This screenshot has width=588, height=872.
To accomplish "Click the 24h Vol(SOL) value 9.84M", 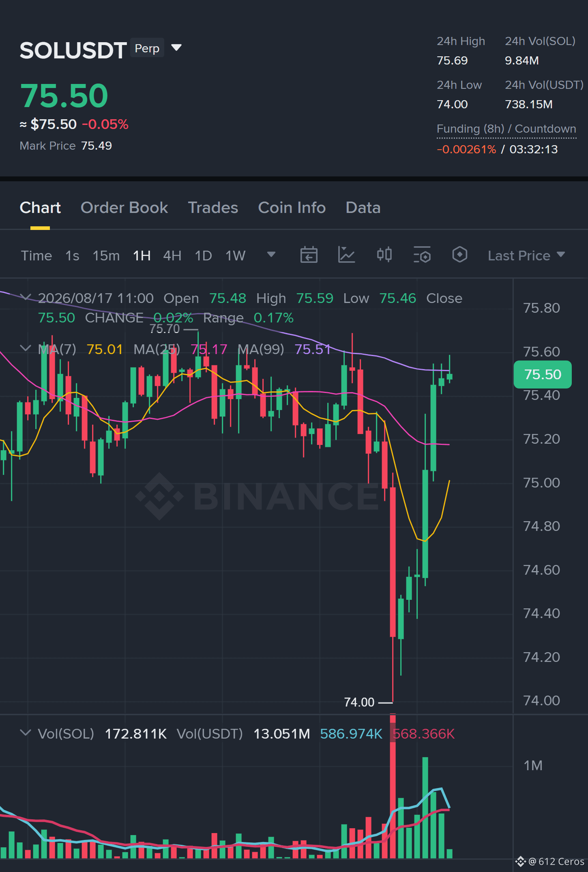I will coord(522,60).
